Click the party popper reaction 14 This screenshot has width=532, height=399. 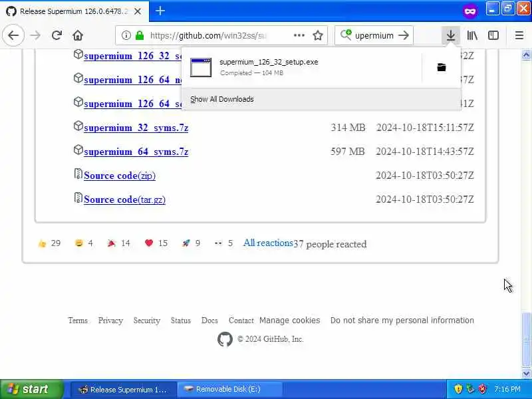click(x=119, y=243)
